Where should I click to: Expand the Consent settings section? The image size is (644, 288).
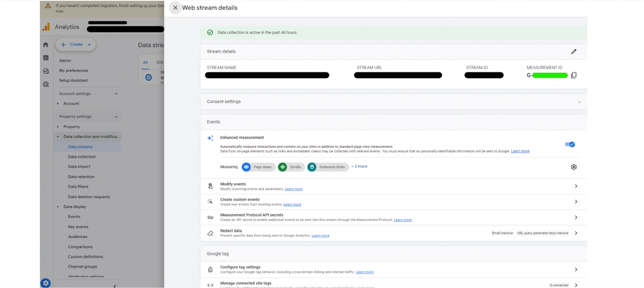[x=579, y=101]
